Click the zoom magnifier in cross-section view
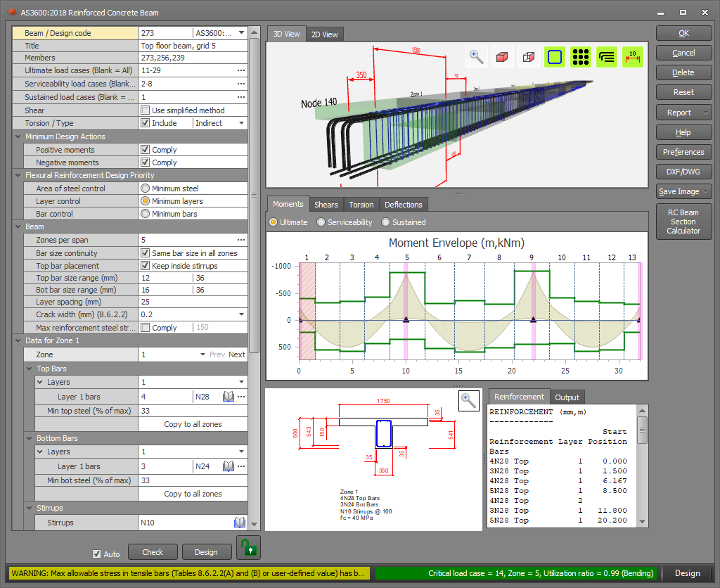This screenshot has height=588, width=720. 468,401
